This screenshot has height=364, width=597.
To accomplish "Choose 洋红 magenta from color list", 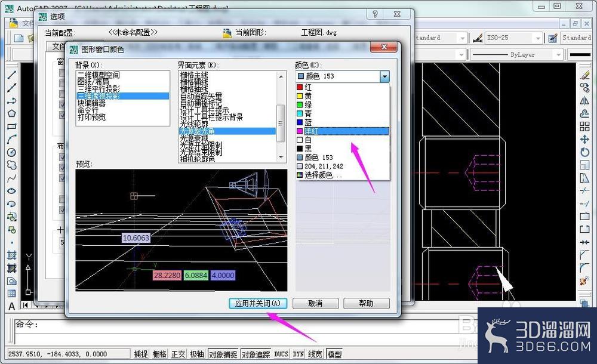I will pos(343,131).
